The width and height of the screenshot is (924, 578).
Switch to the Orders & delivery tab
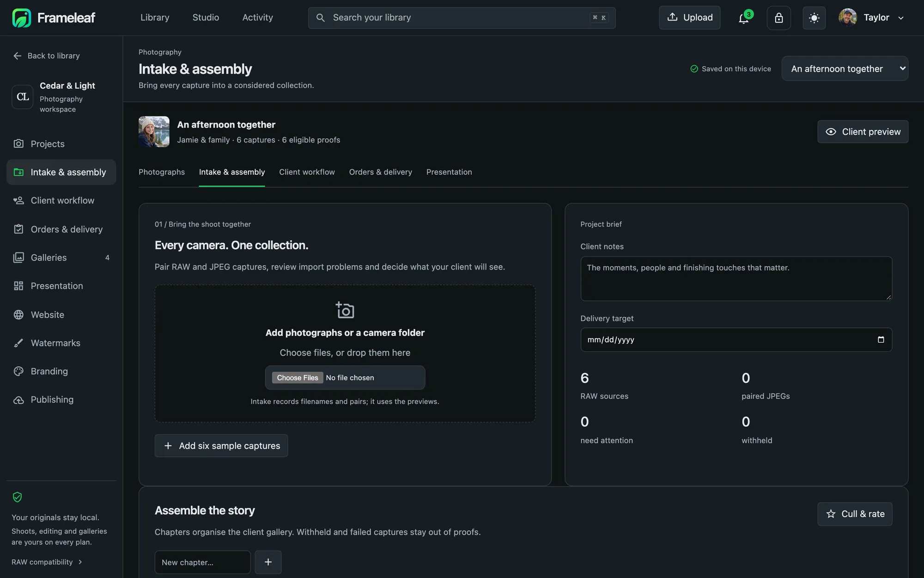tap(380, 172)
